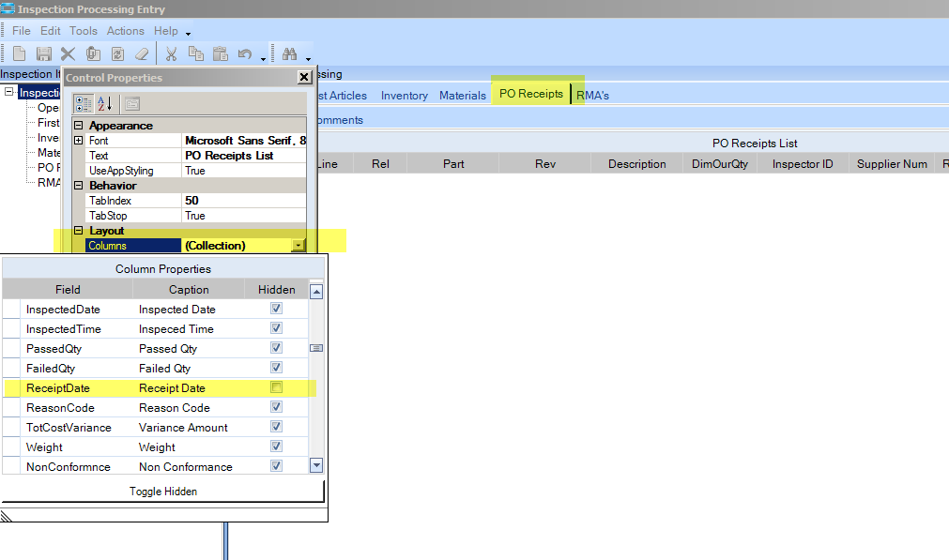The width and height of the screenshot is (949, 560).
Task: Select the ReceiptDate field cell
Action: [x=76, y=387]
